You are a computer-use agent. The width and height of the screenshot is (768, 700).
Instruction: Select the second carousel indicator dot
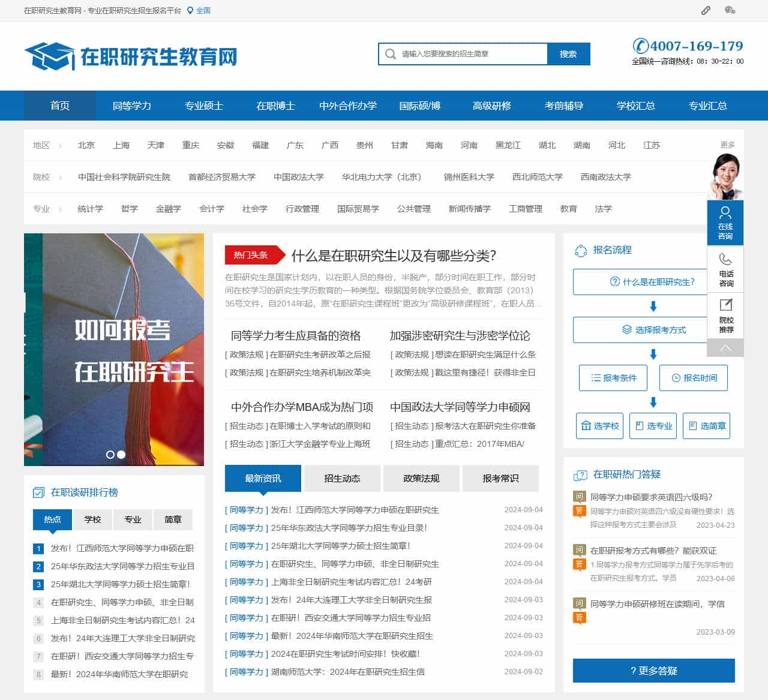pos(119,455)
